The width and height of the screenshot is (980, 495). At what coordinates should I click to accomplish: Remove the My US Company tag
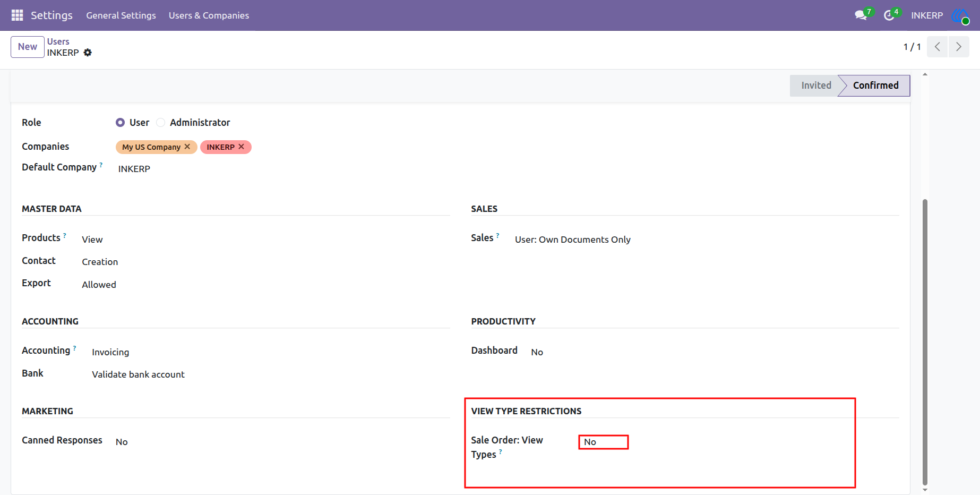187,147
